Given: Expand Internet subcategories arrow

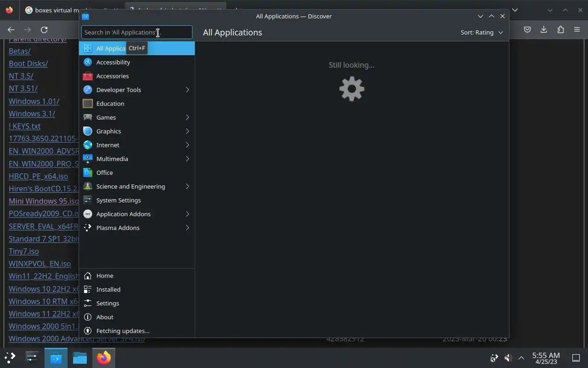Looking at the screenshot, I should click(187, 145).
